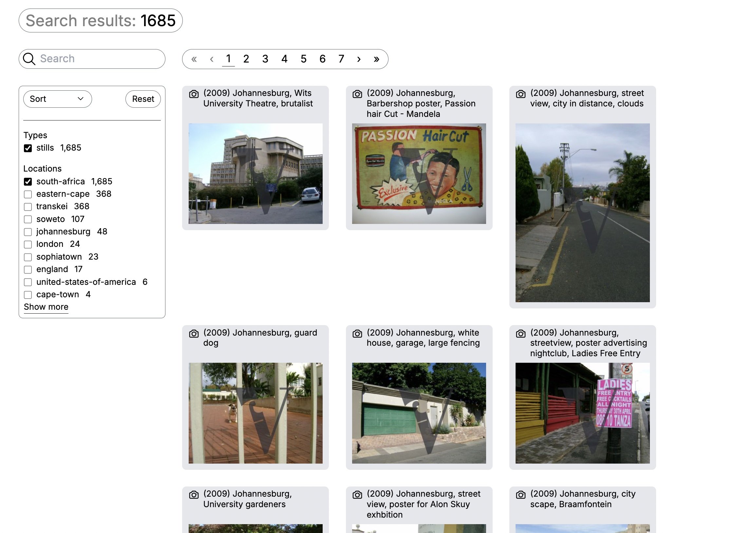Open results page 7
This screenshot has width=756, height=533.
click(341, 59)
